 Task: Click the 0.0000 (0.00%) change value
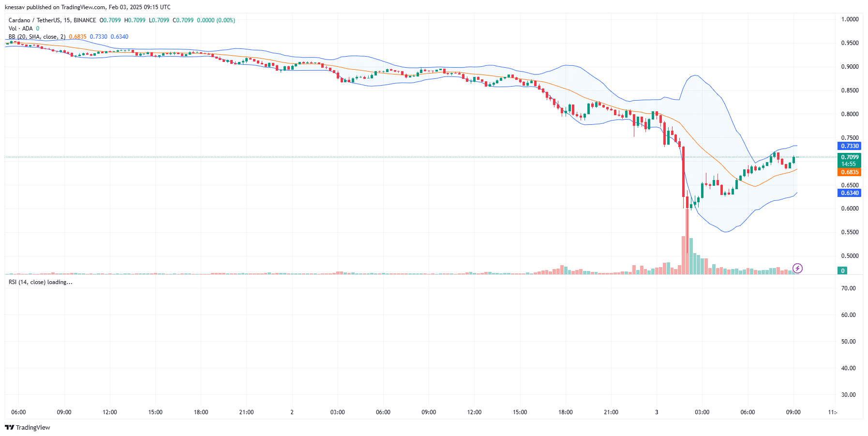click(216, 20)
